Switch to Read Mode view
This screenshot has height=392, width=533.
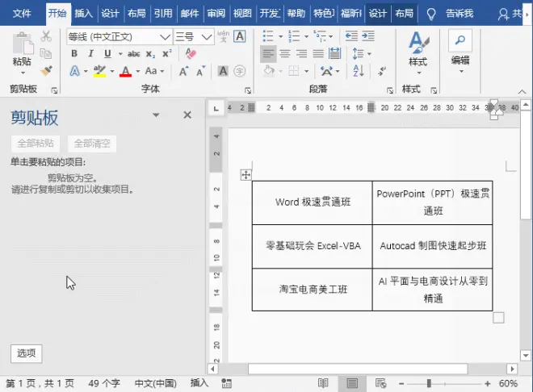pos(323,383)
